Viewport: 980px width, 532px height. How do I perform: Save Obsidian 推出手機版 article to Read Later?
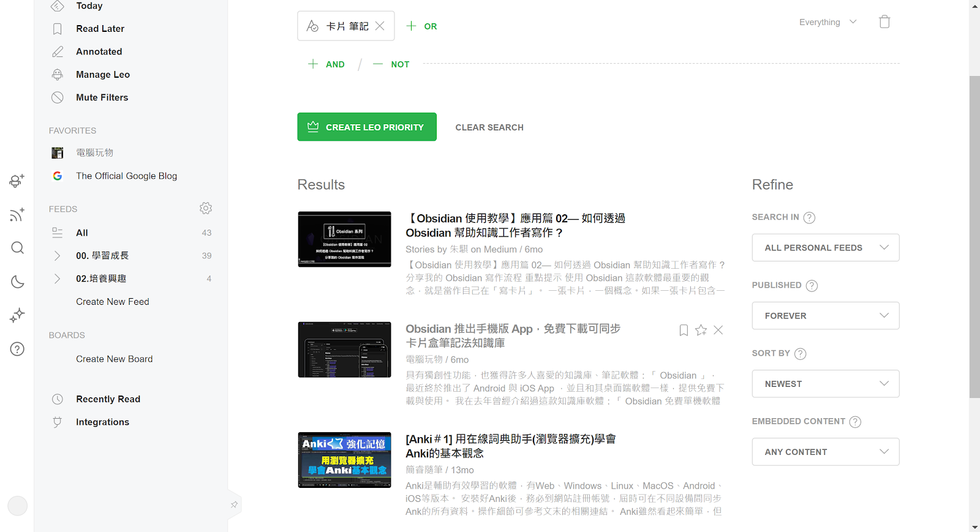(684, 330)
